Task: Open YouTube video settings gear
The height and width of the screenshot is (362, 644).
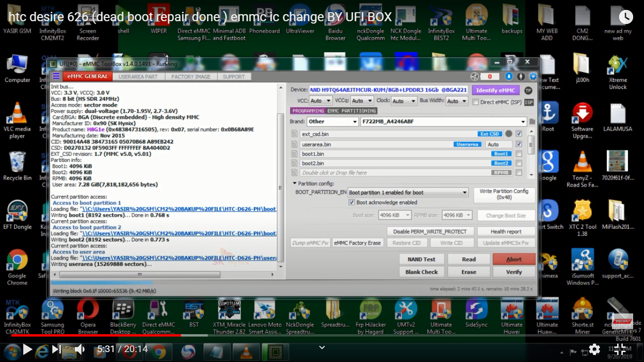Action: [594, 349]
